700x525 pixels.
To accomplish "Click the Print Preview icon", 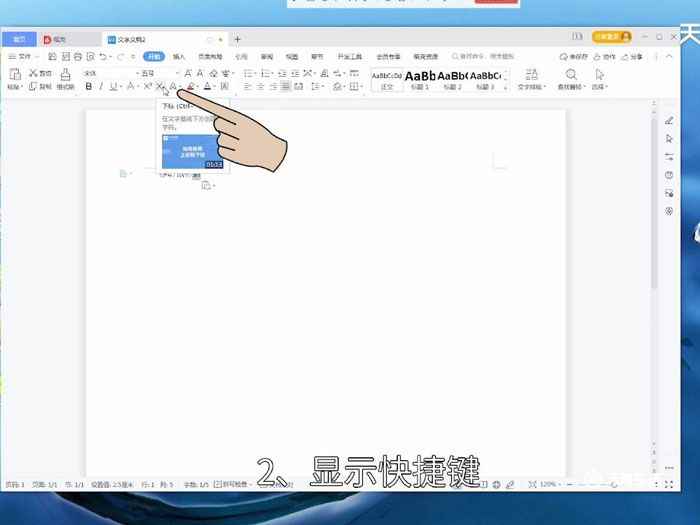I will pyautogui.click(x=91, y=56).
